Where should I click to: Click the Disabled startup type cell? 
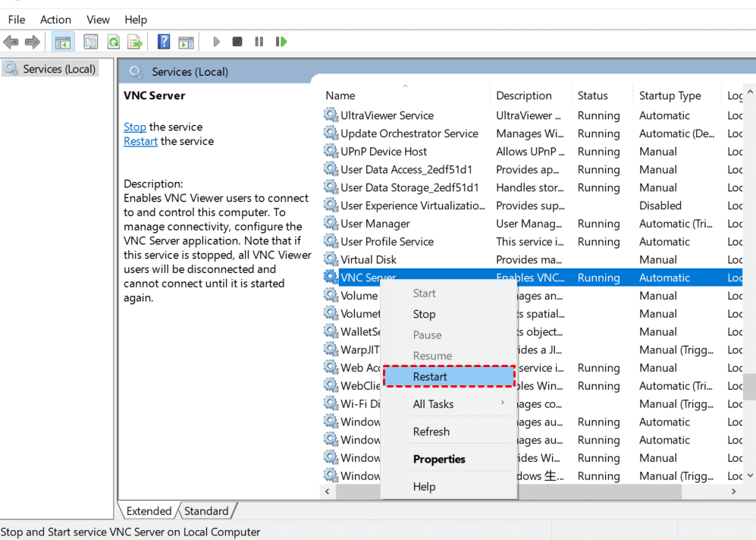click(660, 206)
